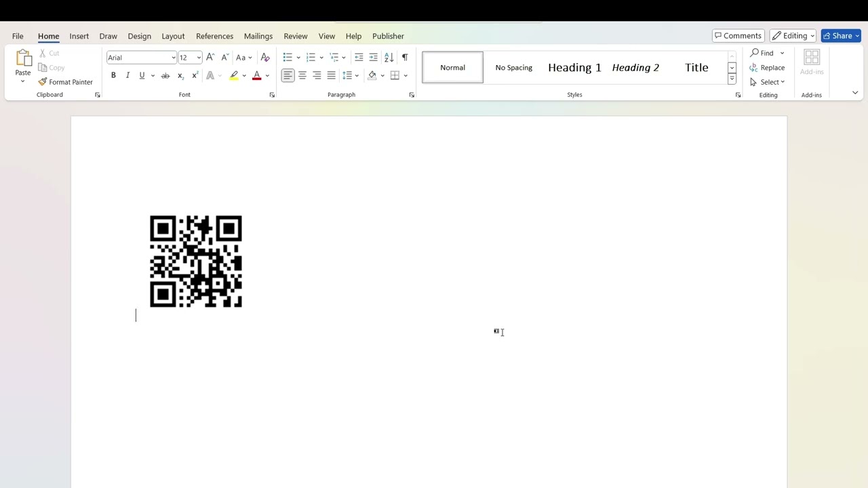Click the Copy icon
868x488 pixels.
tap(43, 68)
